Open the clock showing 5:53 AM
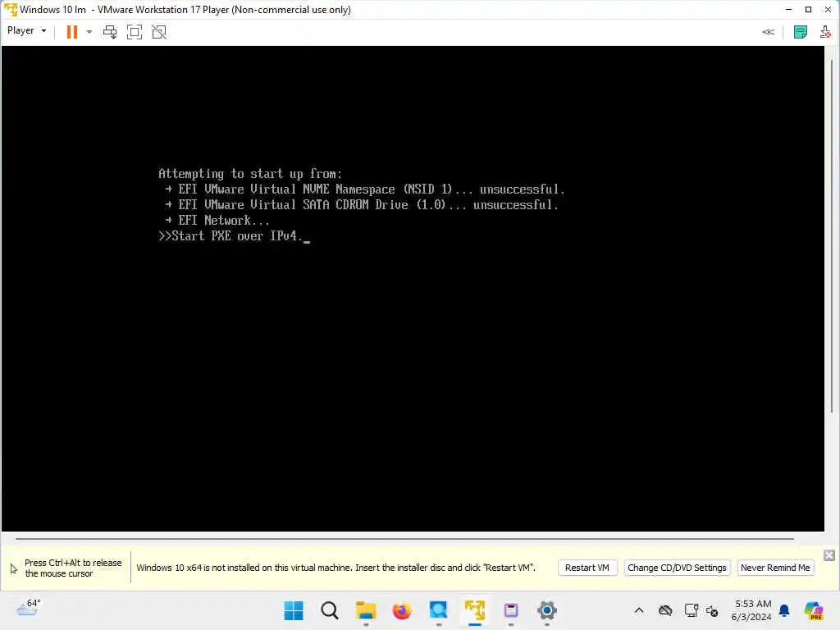This screenshot has width=840, height=630. pos(751,610)
